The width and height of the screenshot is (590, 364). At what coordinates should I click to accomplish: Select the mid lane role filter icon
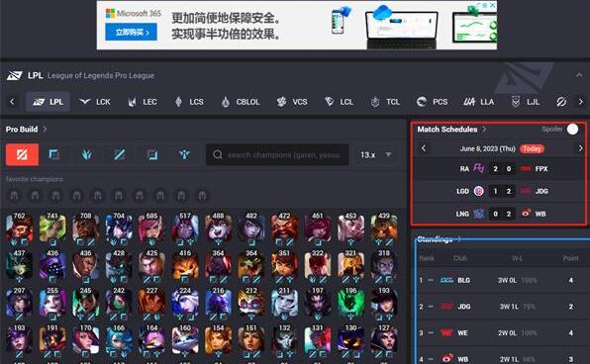click(x=120, y=154)
